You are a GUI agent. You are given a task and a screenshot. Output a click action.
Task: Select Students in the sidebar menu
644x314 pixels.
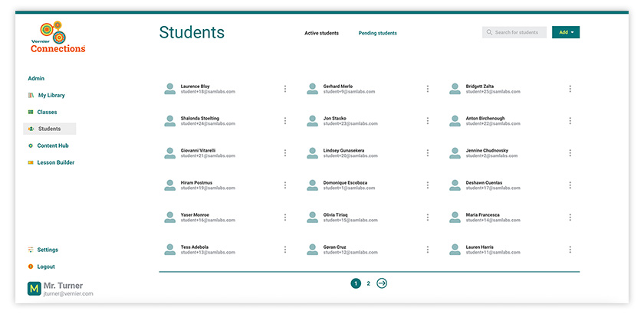coord(49,129)
